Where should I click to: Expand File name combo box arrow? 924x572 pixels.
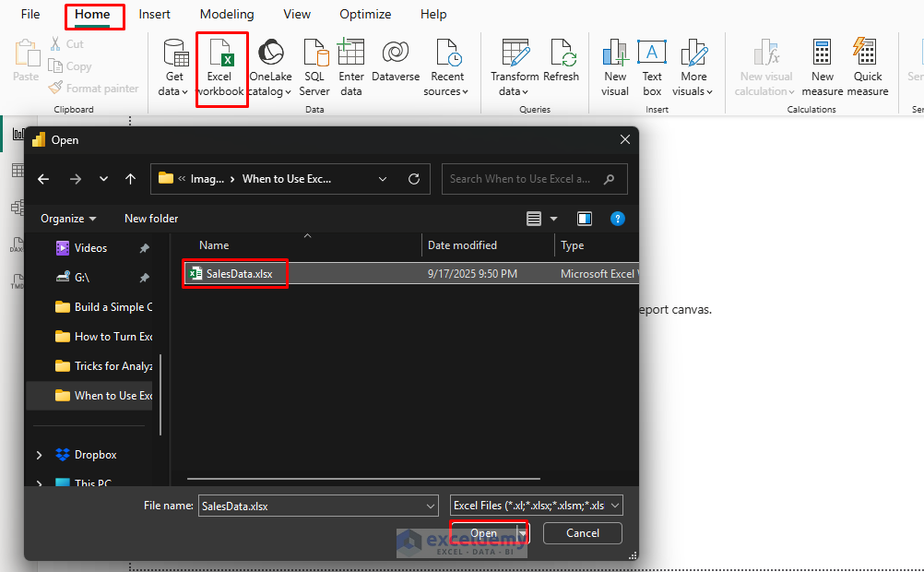click(431, 506)
